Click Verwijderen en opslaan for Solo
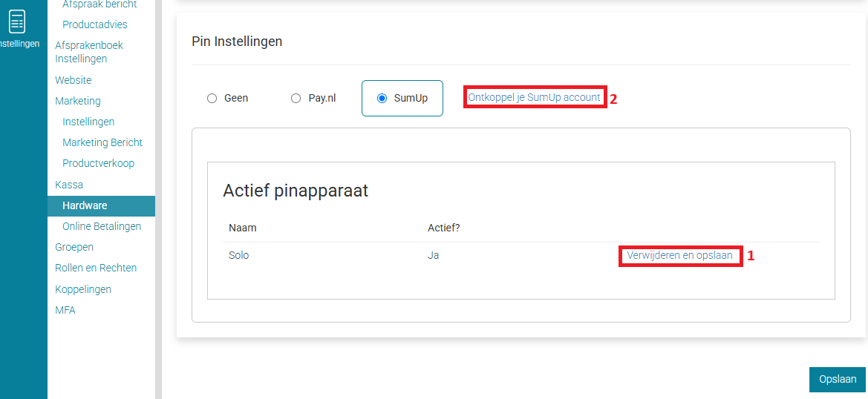Viewport: 868px width, 399px height. [679, 255]
